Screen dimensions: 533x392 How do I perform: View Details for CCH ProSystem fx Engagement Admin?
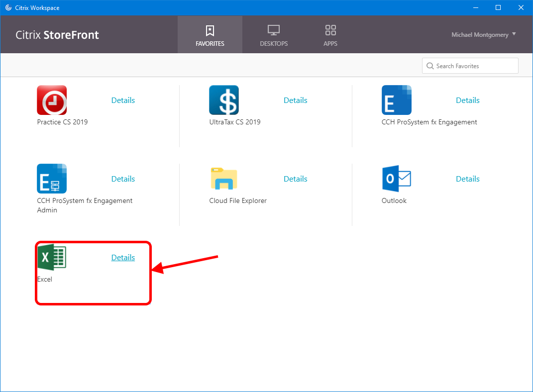(123, 179)
